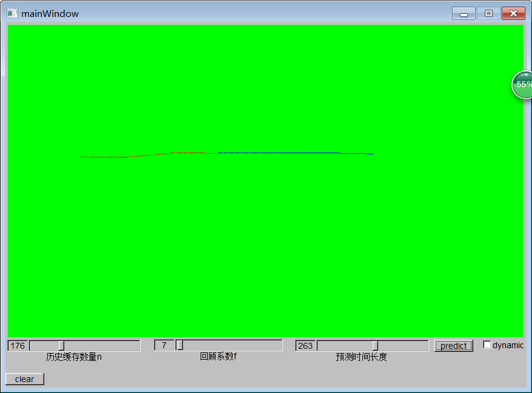This screenshot has height=393, width=532.
Task: Click the 预测时间长度 label
Action: [361, 357]
